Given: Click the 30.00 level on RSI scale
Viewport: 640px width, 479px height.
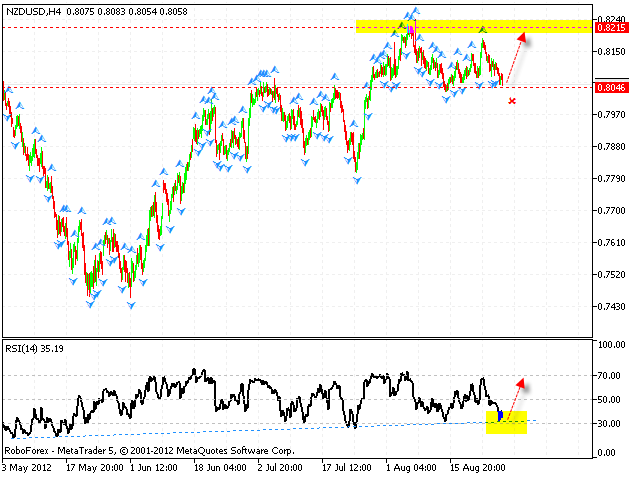Looking at the screenshot, I should click(x=606, y=423).
